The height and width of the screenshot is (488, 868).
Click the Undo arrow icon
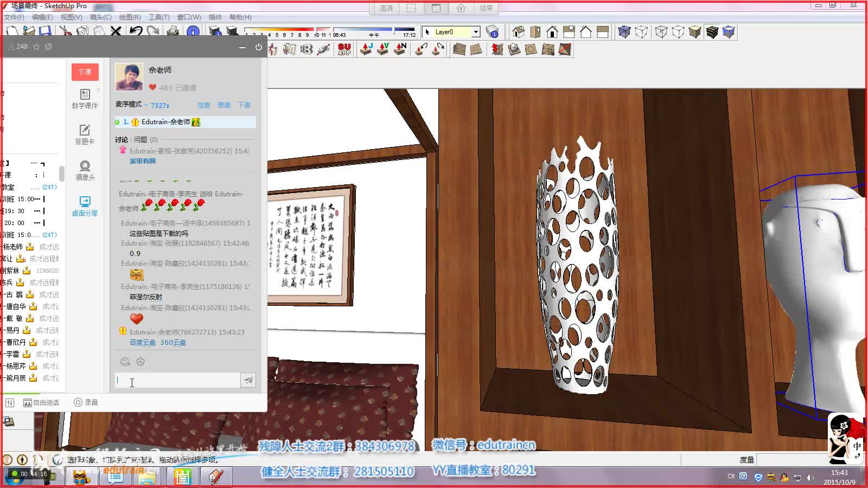tap(136, 31)
